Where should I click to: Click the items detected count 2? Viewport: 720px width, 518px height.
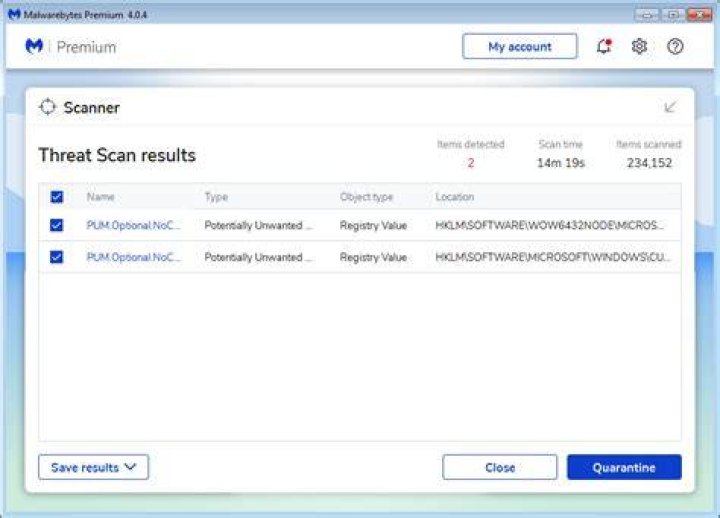click(x=471, y=163)
